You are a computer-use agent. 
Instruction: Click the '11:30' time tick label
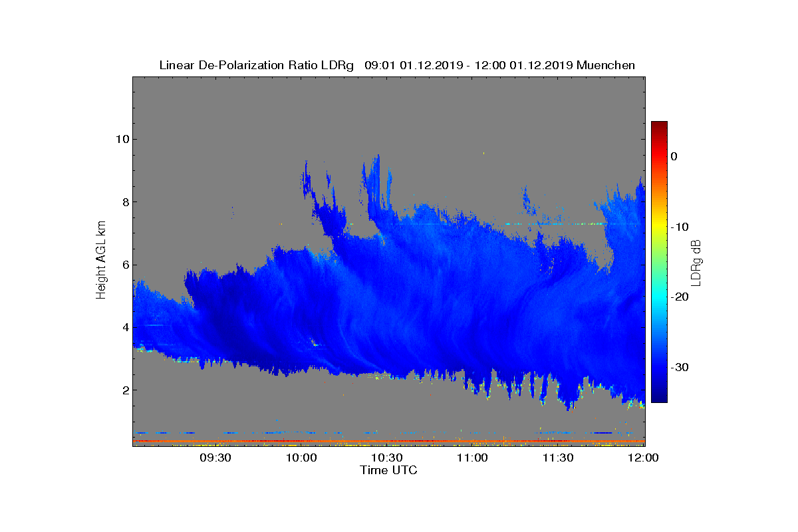tap(559, 458)
